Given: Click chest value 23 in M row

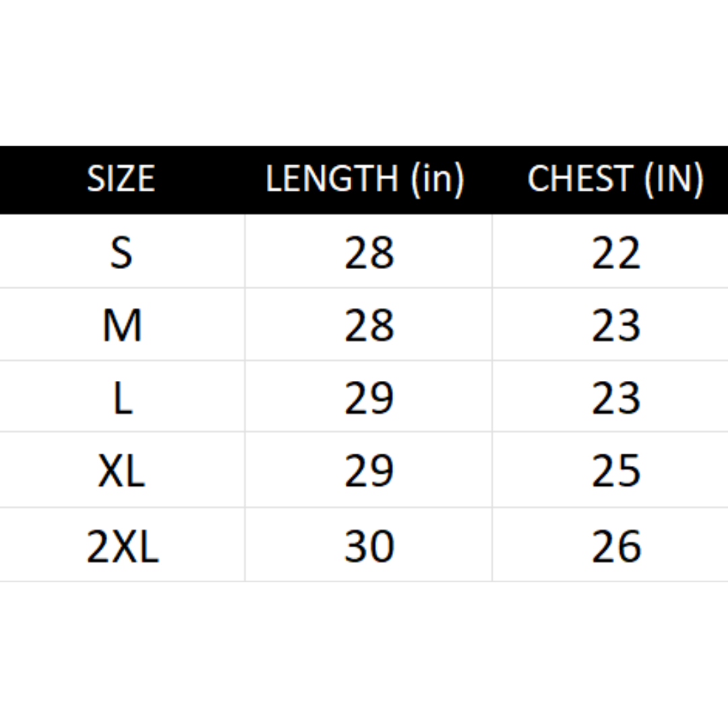Looking at the screenshot, I should coord(616,326).
